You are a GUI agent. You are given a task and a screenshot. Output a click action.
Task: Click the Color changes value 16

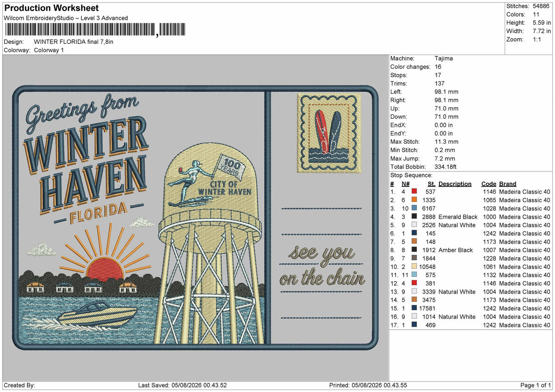pyautogui.click(x=438, y=67)
